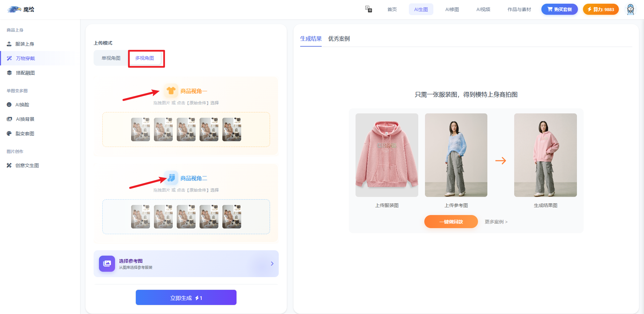Open the 更多案例 link
Viewport: 644px width, 314px height.
tap(496, 222)
